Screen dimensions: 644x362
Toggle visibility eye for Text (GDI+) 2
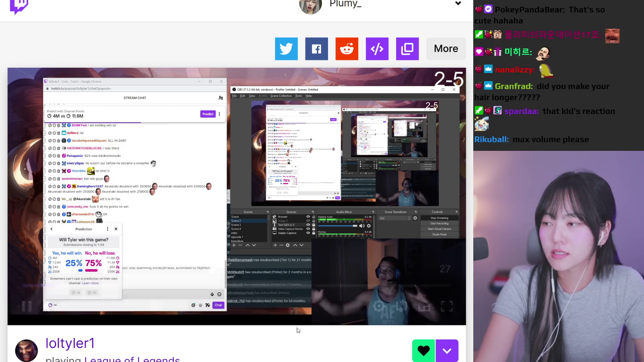pos(308,225)
